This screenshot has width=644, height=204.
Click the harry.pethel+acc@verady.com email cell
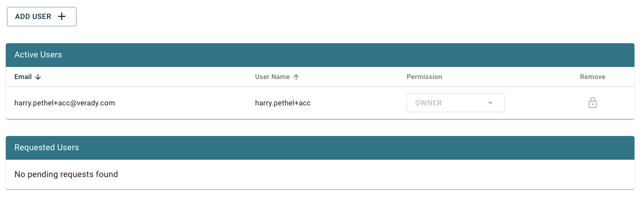coord(65,103)
